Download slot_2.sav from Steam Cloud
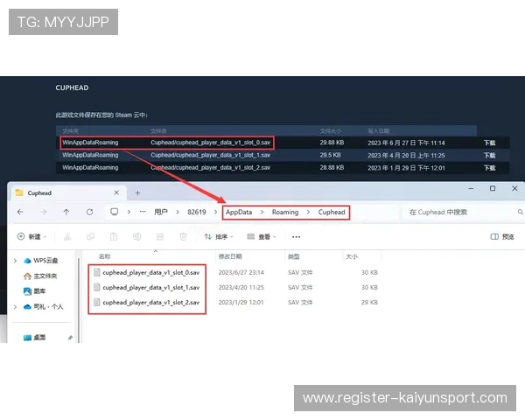Viewport: 525px width, 420px height. point(489,167)
